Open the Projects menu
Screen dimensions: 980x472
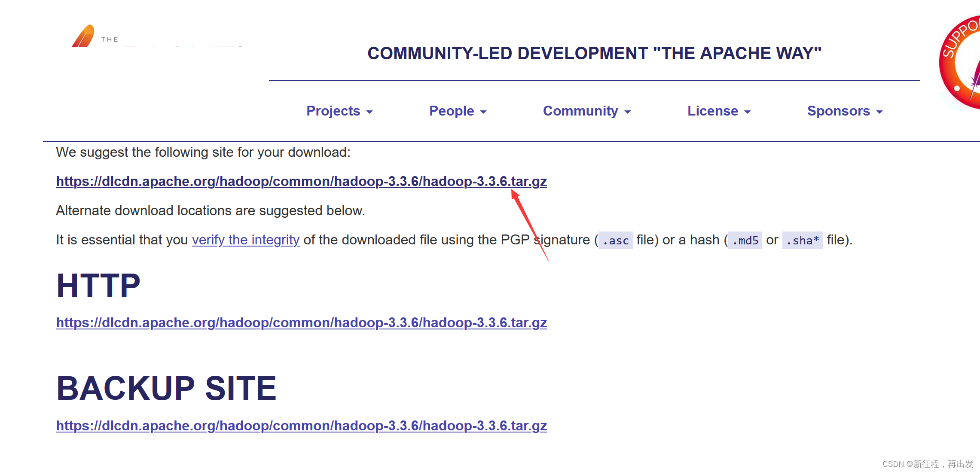339,111
